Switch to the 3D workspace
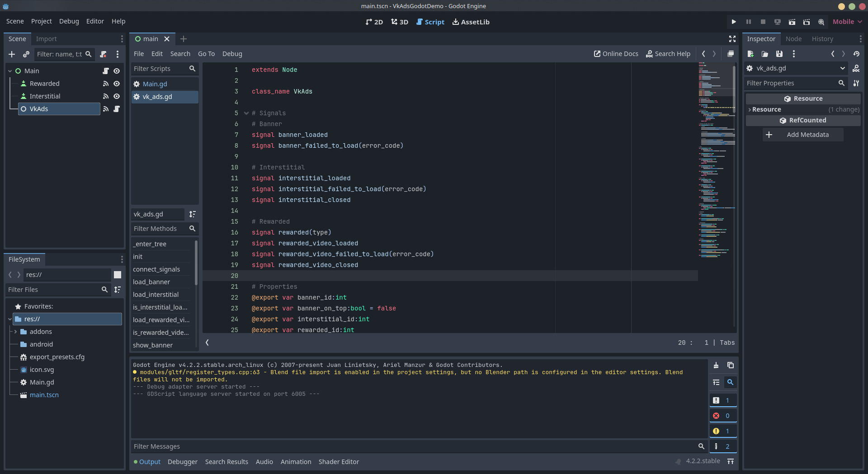Viewport: 868px width, 474px height. [x=400, y=22]
